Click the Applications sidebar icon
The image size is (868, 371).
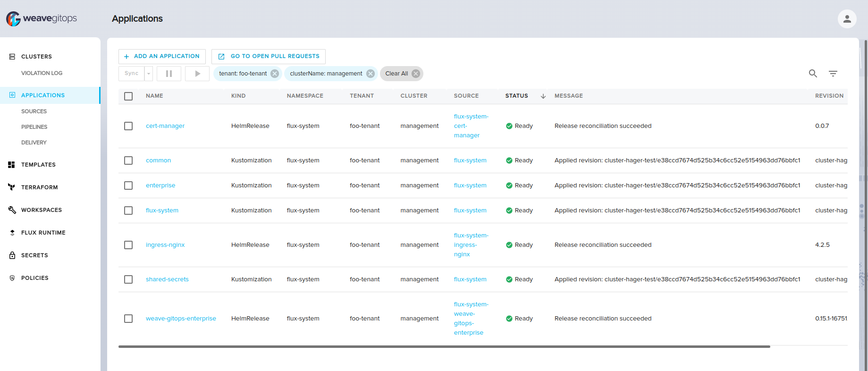coord(12,95)
